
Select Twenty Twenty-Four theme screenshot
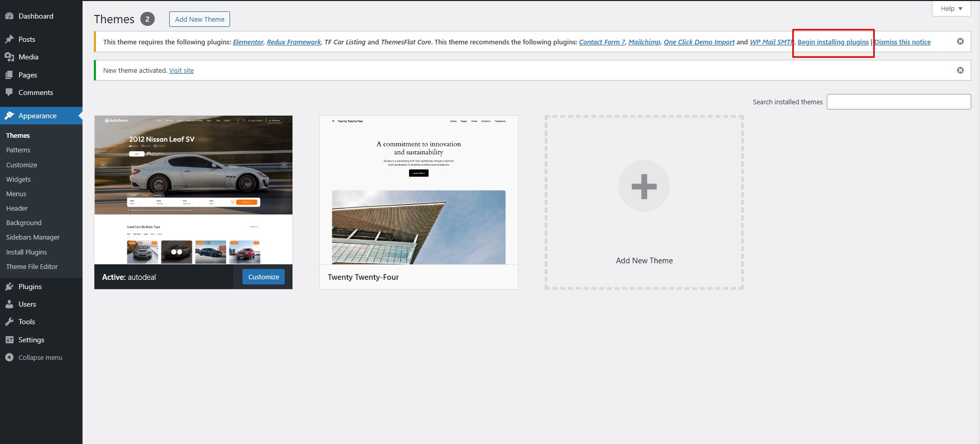419,190
